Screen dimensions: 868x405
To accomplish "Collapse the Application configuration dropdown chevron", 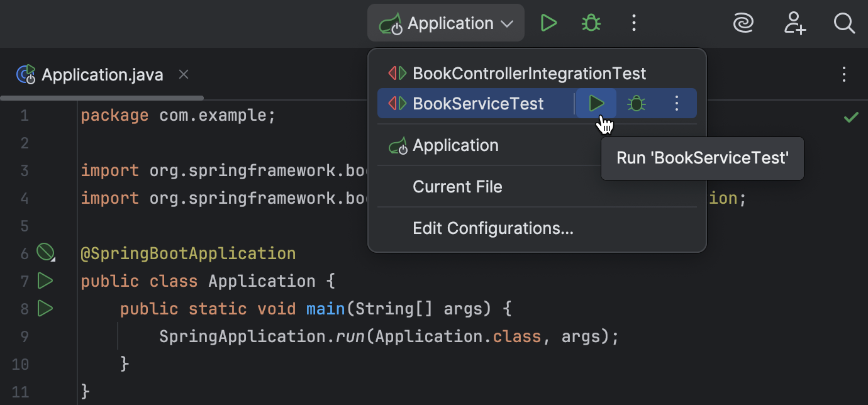I will coord(507,23).
